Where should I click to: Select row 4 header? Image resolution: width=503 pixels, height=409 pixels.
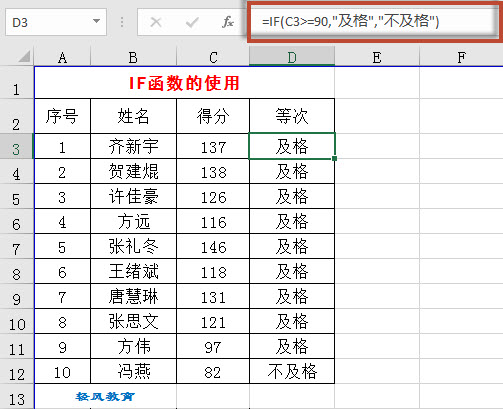pos(17,171)
